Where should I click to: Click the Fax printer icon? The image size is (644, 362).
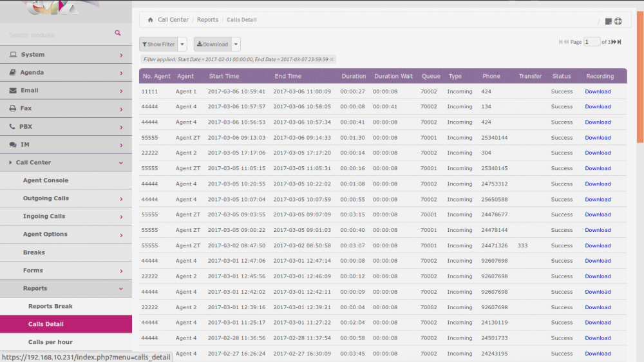(x=13, y=109)
